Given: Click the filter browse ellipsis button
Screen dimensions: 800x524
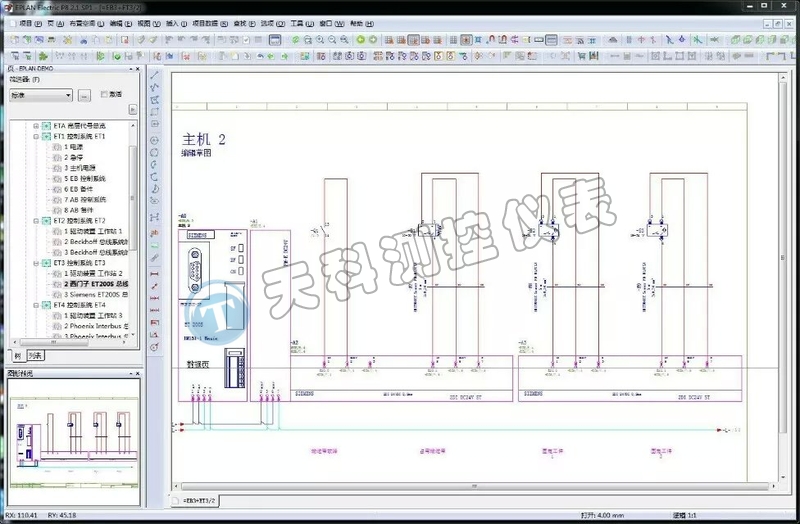Looking at the screenshot, I should tap(85, 95).
